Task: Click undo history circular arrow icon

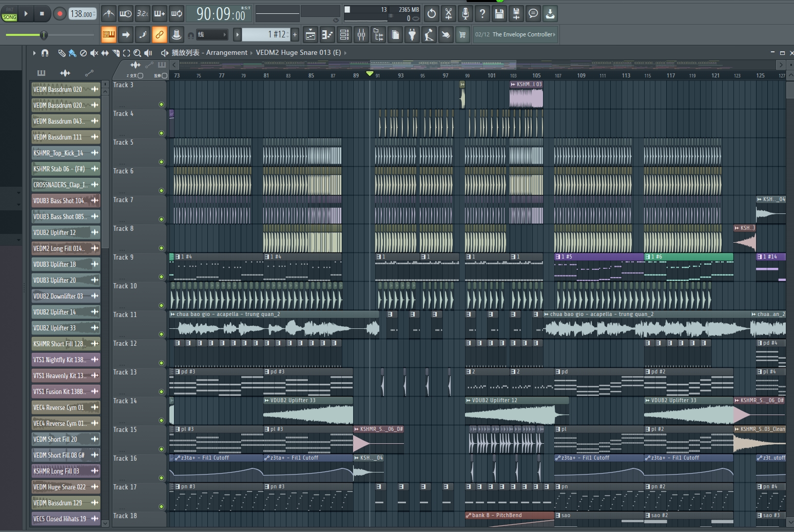Action: pos(432,14)
